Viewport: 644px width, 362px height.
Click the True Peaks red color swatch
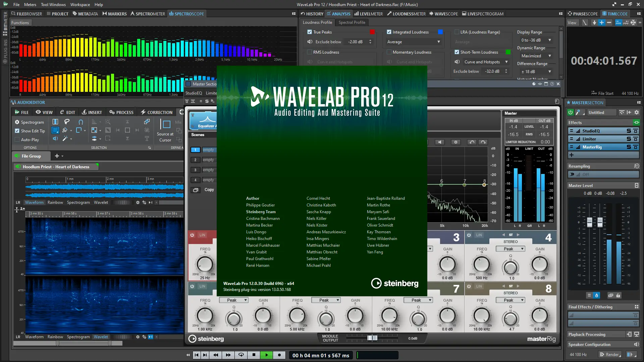pos(372,32)
